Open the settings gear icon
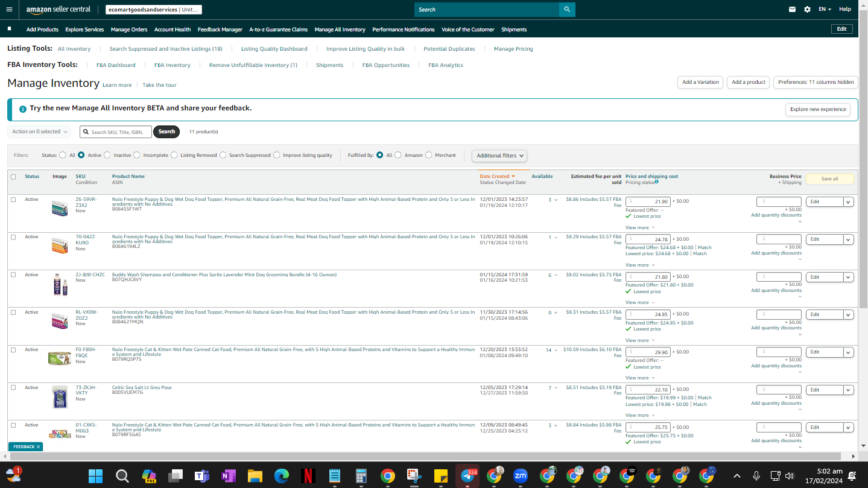 click(x=807, y=10)
